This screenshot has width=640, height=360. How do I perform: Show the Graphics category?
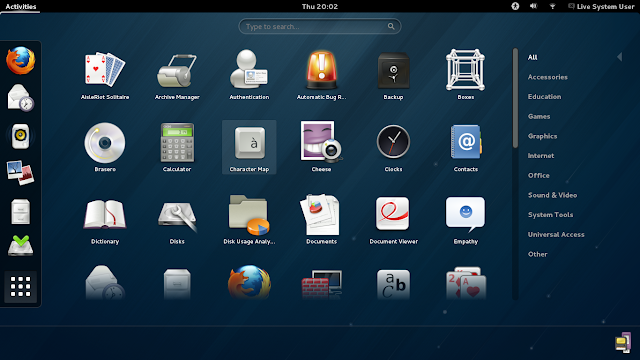542,136
